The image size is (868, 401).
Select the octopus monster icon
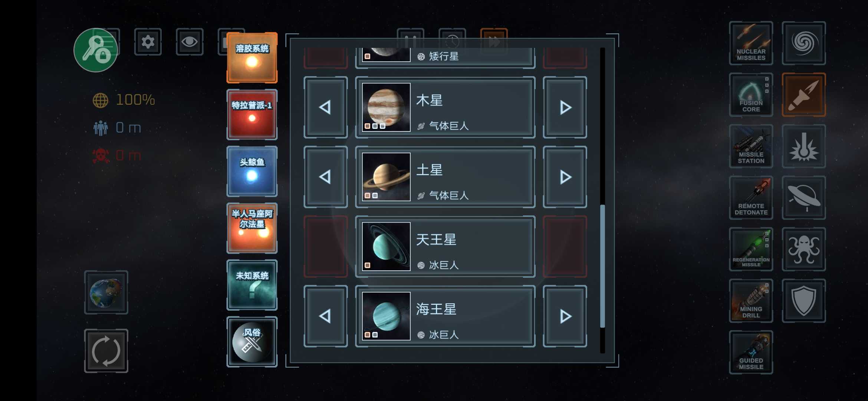click(803, 249)
